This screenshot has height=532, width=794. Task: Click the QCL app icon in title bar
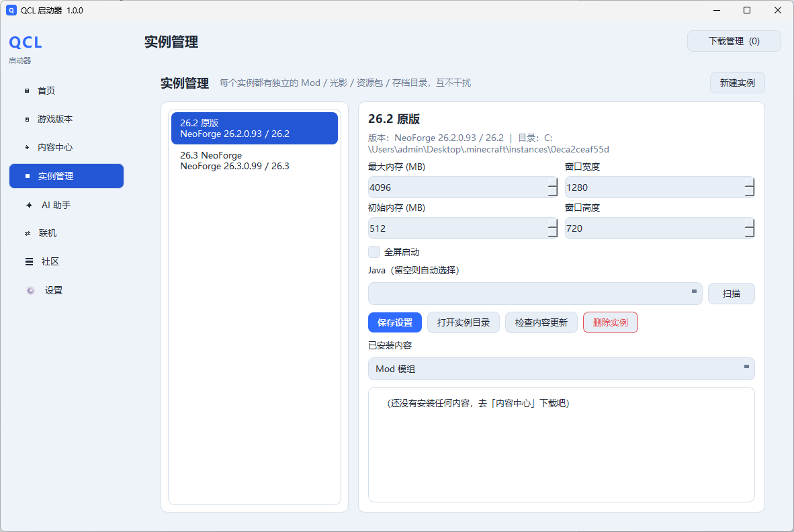[11, 10]
